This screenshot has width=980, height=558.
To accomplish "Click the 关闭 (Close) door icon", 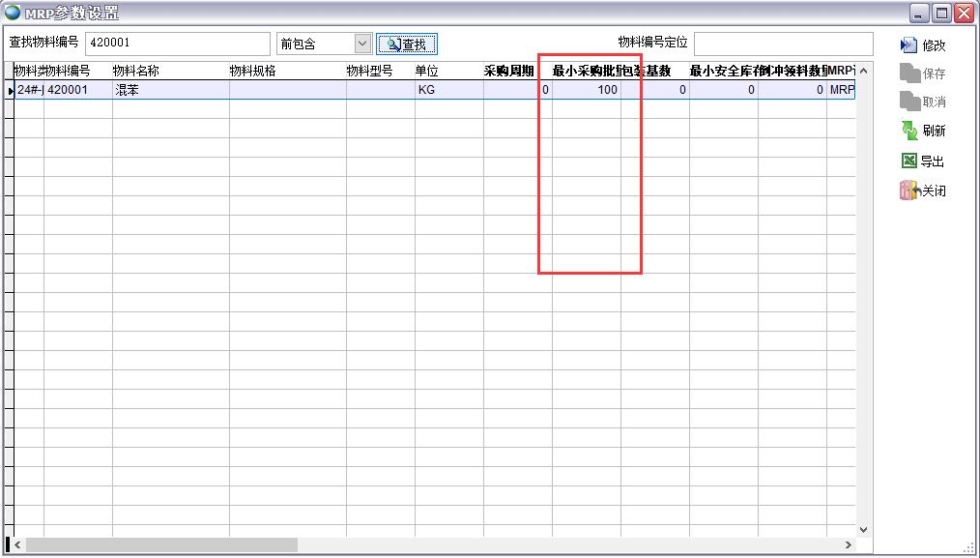I will pos(908,191).
